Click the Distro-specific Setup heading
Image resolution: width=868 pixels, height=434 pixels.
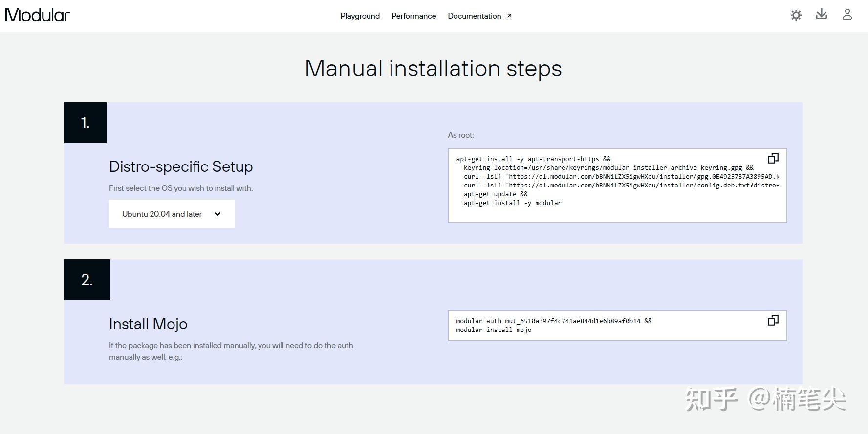tap(181, 167)
